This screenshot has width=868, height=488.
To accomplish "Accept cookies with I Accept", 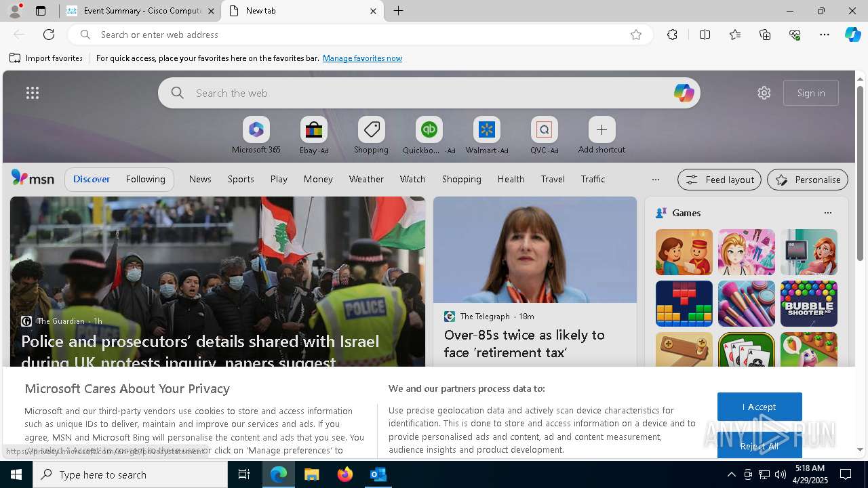I will tap(759, 407).
